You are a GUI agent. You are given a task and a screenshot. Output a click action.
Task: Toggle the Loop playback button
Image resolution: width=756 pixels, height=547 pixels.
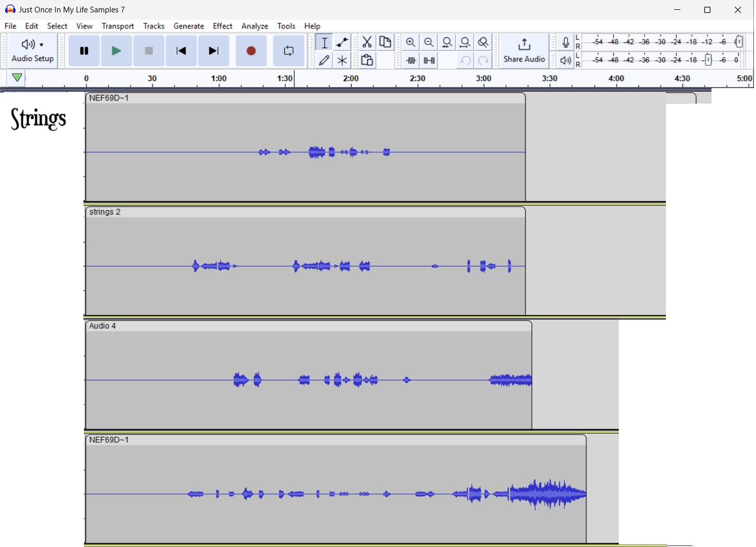[288, 51]
